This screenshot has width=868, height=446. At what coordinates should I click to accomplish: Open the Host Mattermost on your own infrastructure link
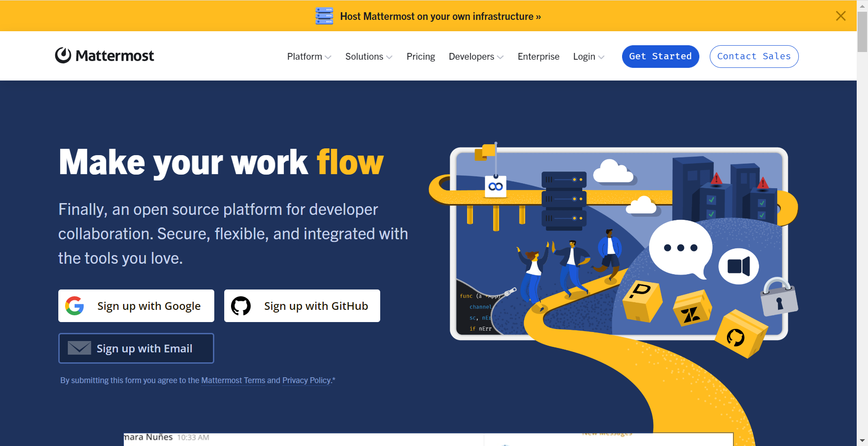(x=440, y=16)
